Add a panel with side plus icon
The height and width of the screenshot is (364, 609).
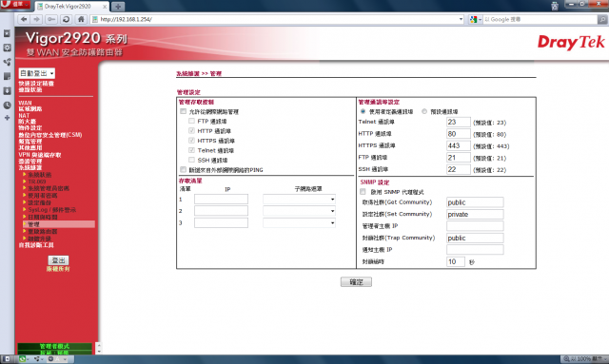point(7,118)
